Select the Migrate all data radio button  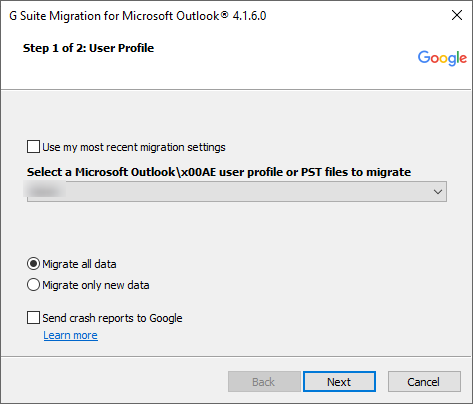coord(33,264)
